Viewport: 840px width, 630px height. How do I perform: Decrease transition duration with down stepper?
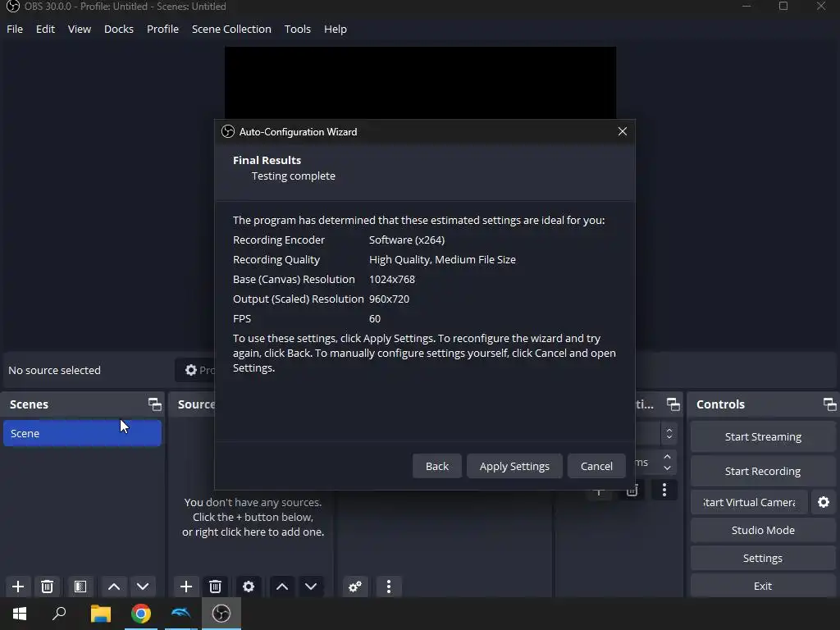(667, 468)
